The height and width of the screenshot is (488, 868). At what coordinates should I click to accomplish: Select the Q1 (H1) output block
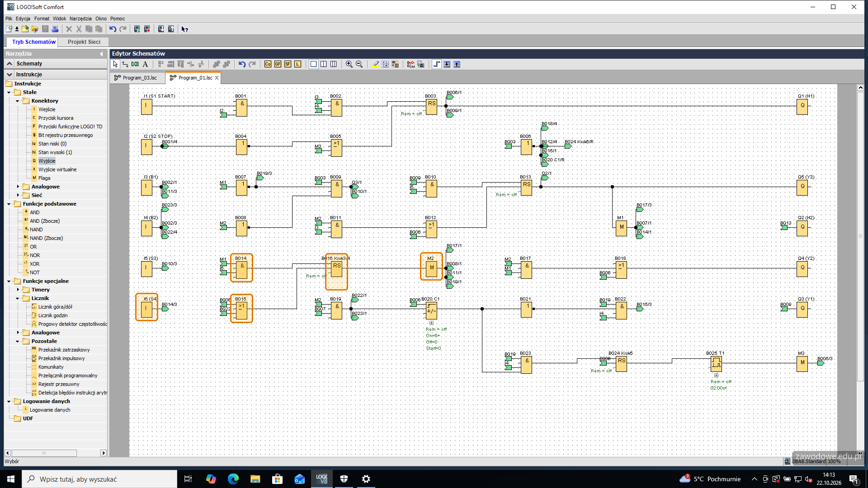coord(802,107)
